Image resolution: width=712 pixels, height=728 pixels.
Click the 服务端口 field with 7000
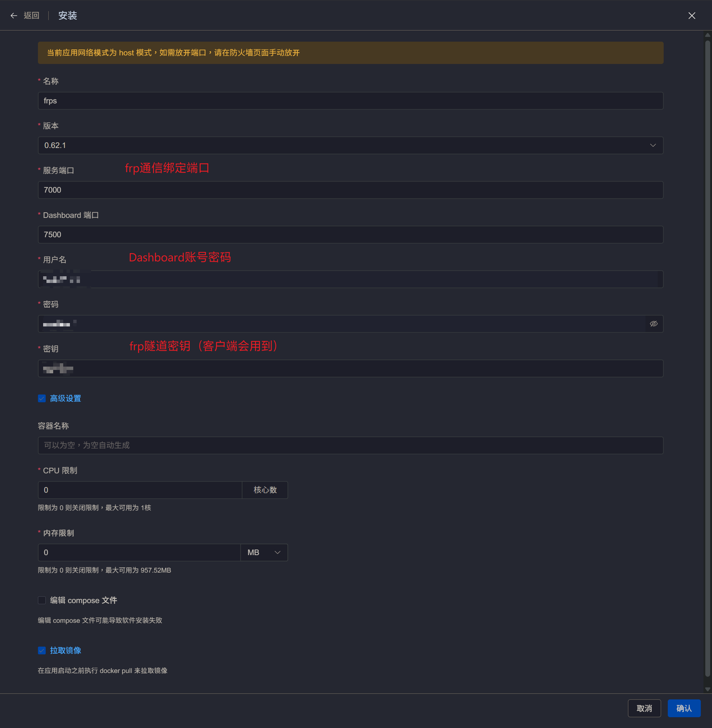pos(350,190)
